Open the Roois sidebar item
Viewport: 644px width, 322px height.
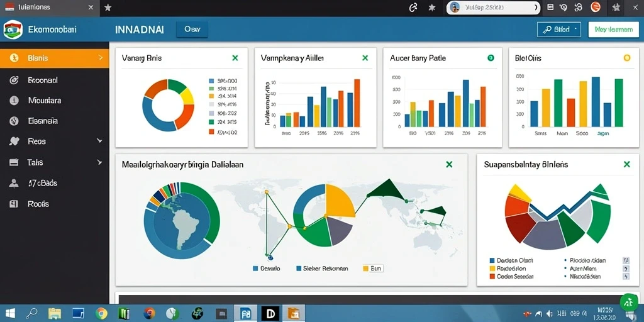click(55, 204)
